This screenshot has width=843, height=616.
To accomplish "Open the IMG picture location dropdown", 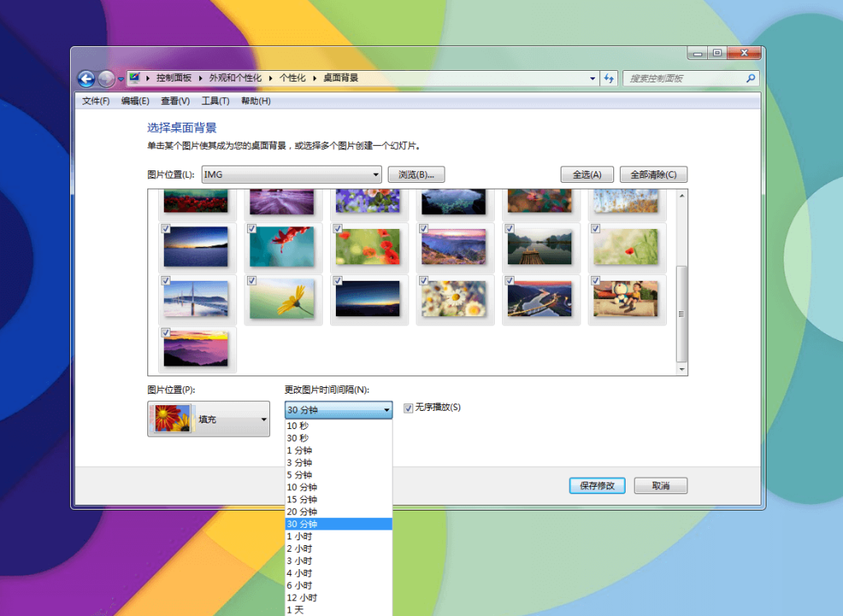I will click(291, 175).
